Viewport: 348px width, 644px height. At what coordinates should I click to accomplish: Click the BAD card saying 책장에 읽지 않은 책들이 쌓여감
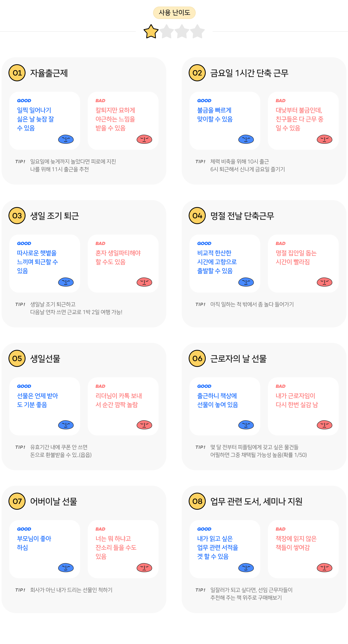pos(303,549)
